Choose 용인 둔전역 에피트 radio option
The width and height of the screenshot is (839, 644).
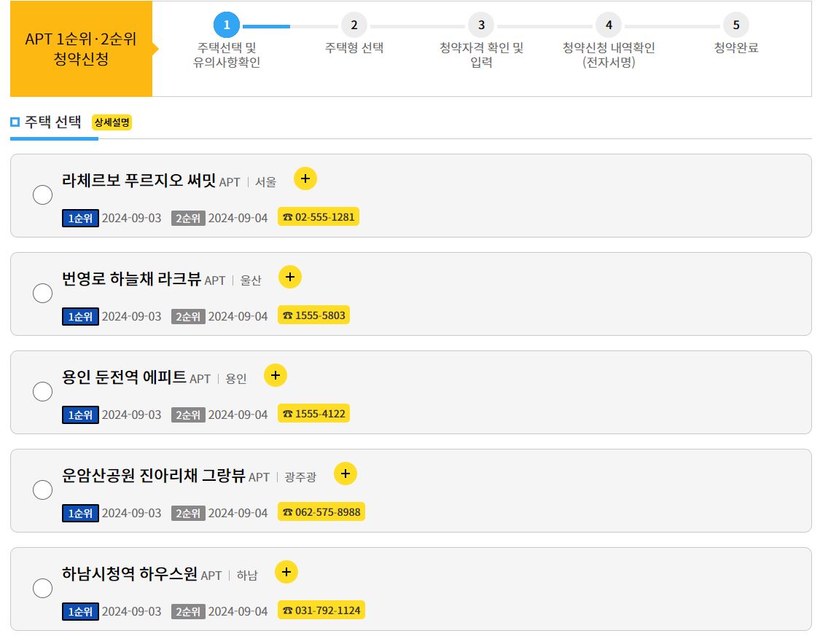click(x=42, y=392)
